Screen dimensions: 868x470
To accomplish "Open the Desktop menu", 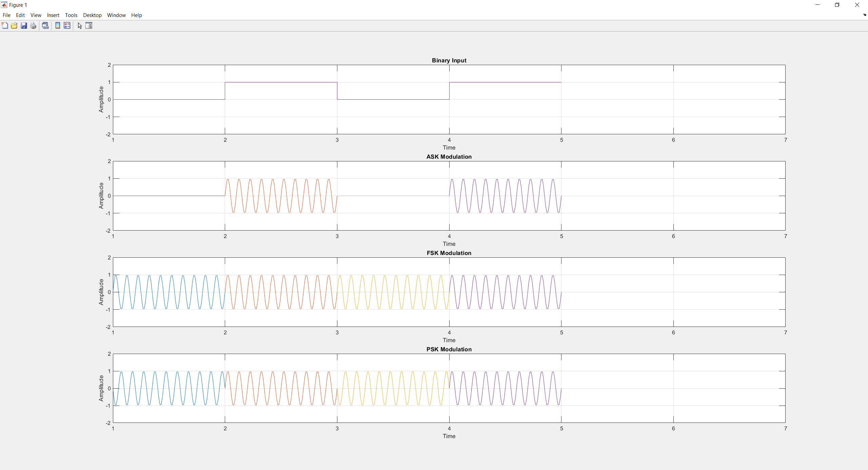I will pos(92,15).
